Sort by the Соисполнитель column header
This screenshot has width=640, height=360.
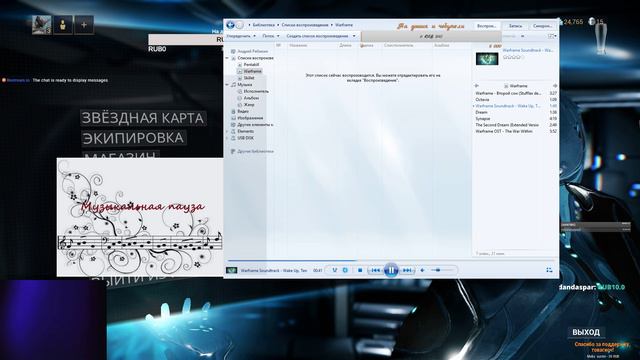pos(398,45)
